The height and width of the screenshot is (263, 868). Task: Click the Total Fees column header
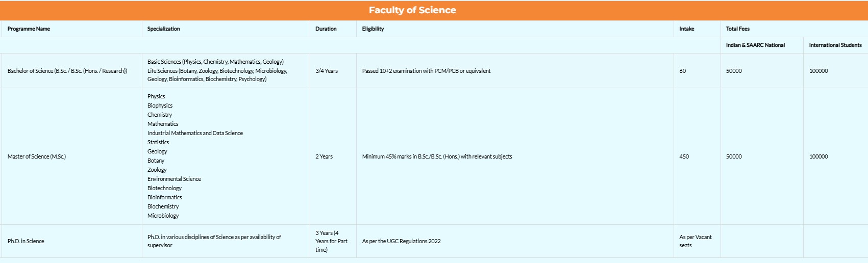point(738,29)
